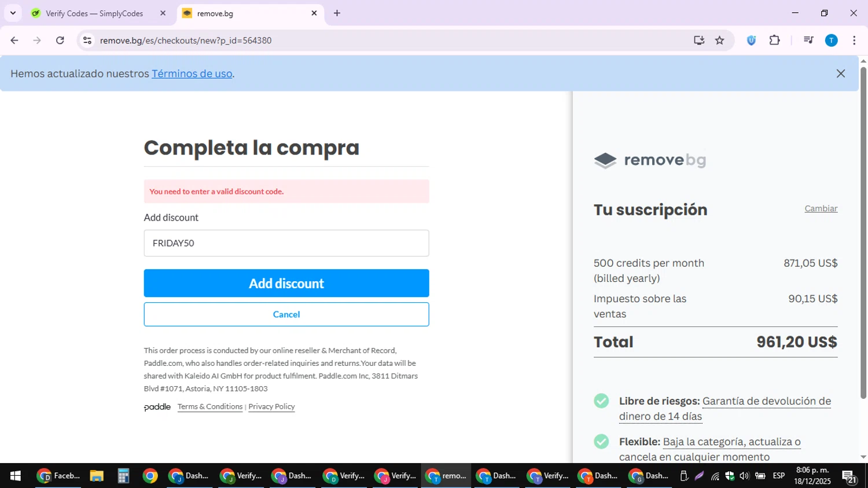Open Paddle Privacy Policy link
This screenshot has width=868, height=488.
point(271,406)
